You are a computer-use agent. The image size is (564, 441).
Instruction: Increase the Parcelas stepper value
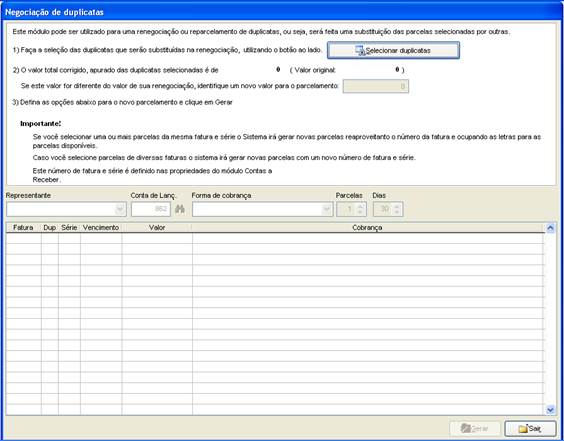point(361,206)
